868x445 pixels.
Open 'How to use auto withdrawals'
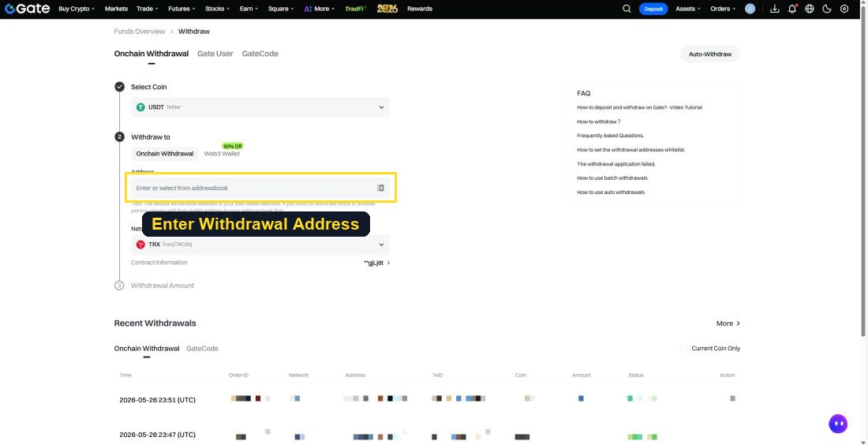point(611,193)
